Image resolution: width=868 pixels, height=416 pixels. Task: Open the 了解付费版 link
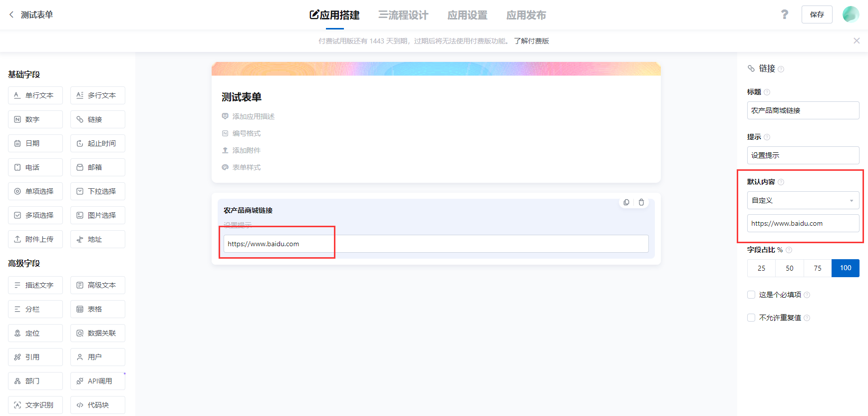[x=532, y=41]
